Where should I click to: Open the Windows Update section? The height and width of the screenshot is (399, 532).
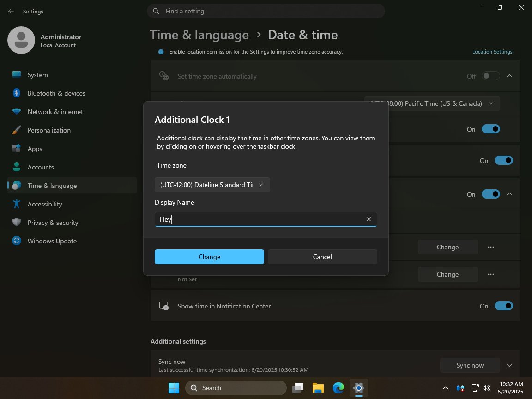click(x=52, y=241)
